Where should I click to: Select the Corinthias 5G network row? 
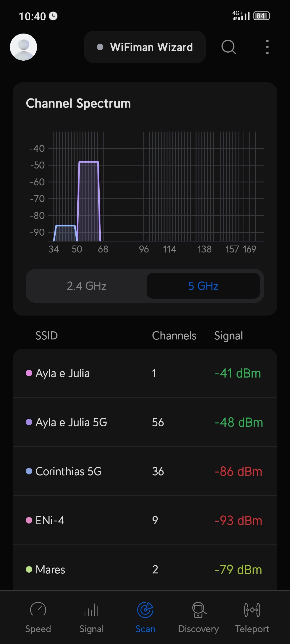[145, 471]
